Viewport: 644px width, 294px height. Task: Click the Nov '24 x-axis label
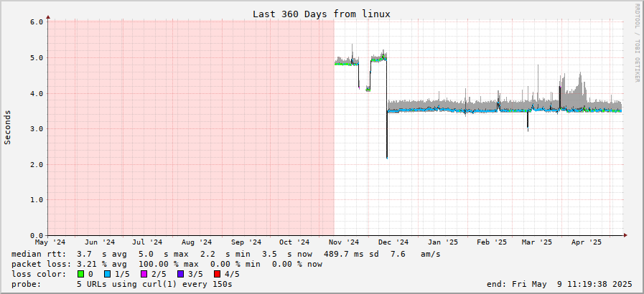point(344,242)
